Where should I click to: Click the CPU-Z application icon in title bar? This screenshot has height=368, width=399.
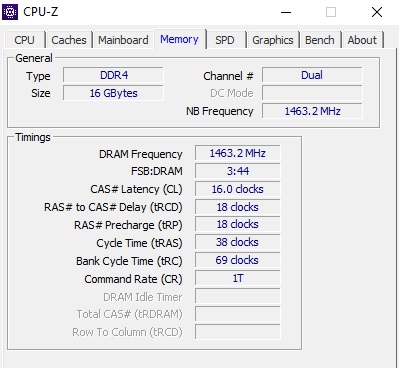[10, 12]
